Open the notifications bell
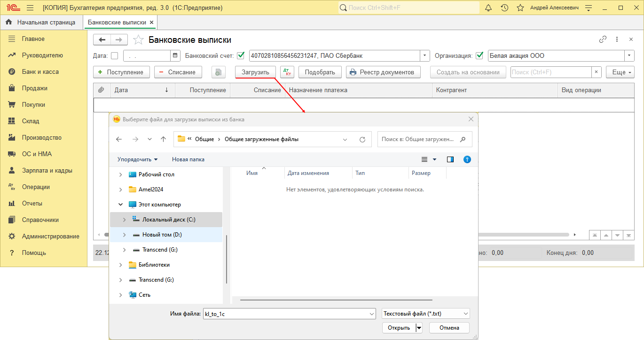Image resolution: width=644 pixels, height=340 pixels. (x=488, y=8)
